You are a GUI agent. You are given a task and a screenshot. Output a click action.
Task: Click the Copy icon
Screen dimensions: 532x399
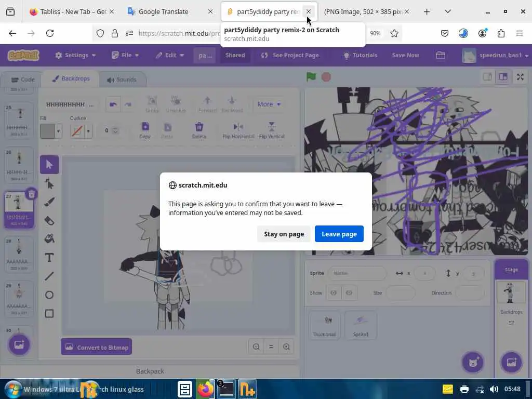coord(145,130)
